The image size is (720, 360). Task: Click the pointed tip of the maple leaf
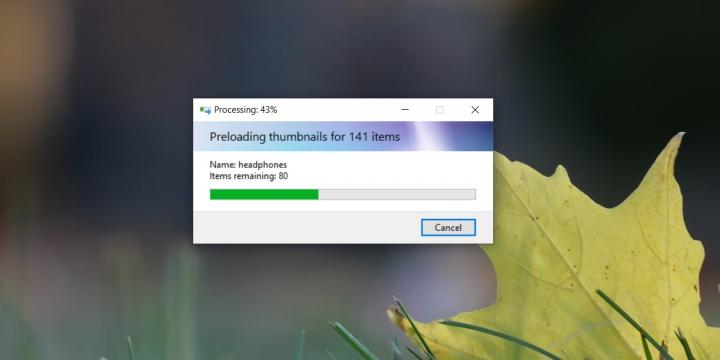[x=681, y=135]
